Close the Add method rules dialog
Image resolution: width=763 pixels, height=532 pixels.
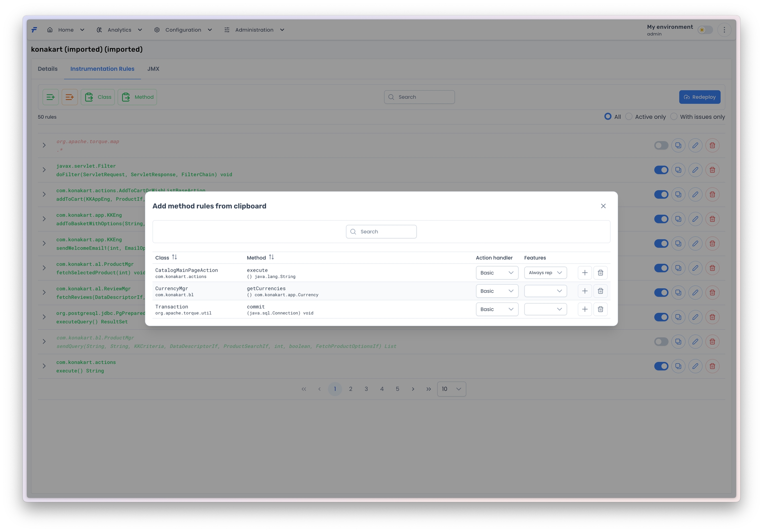pos(603,206)
